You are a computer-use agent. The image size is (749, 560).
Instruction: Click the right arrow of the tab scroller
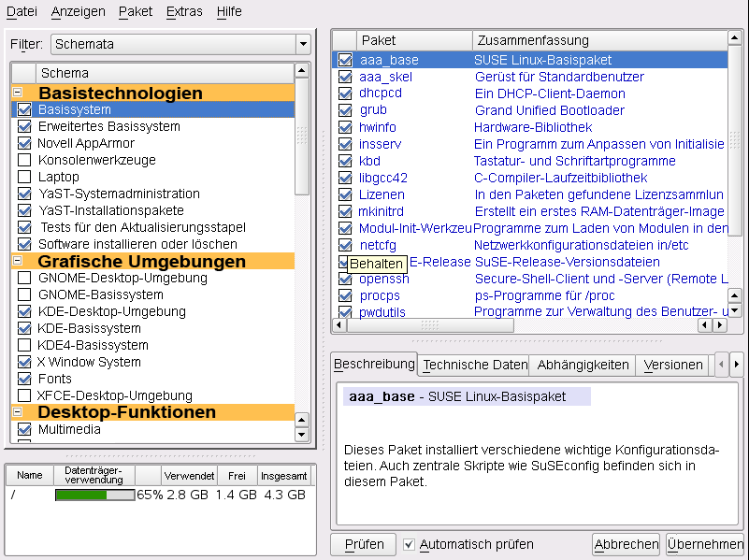736,365
